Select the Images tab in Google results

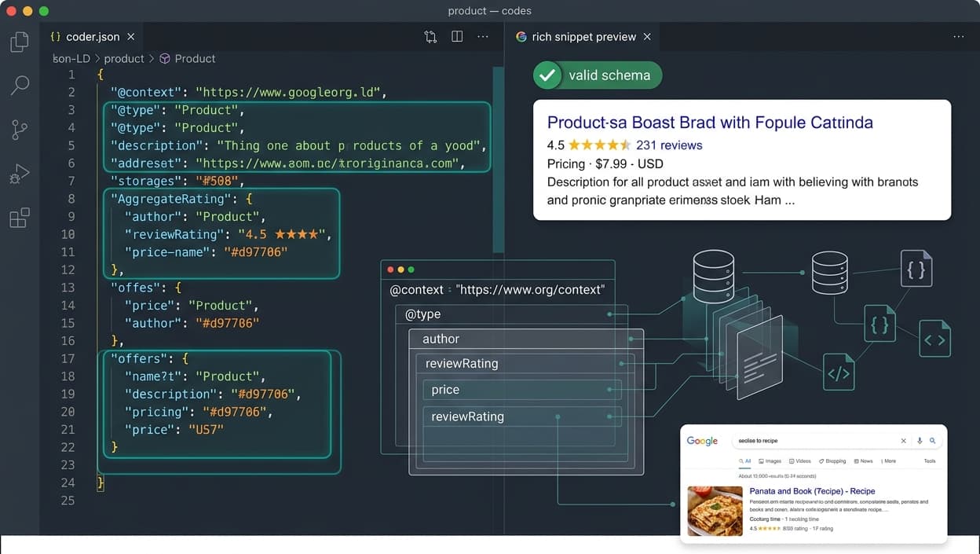(770, 461)
